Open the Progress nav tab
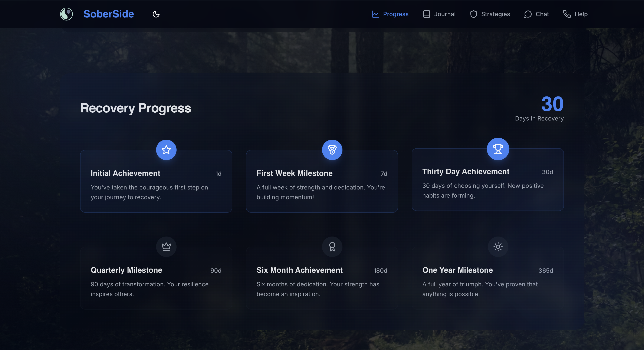 390,14
